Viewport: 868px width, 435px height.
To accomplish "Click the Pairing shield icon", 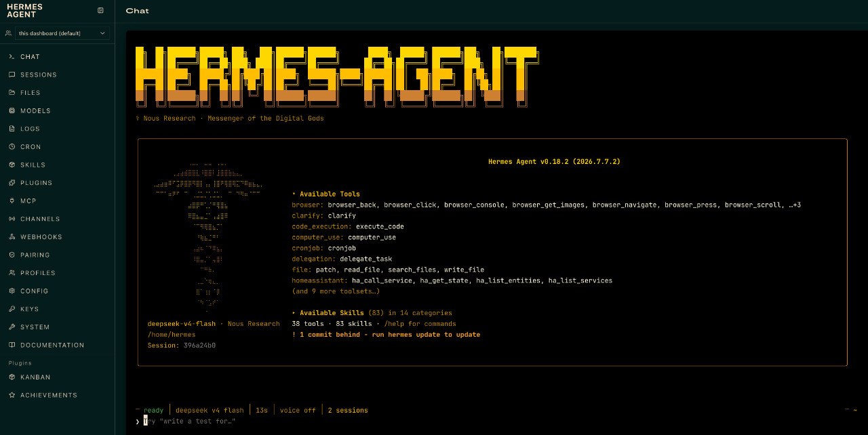I will pos(12,255).
